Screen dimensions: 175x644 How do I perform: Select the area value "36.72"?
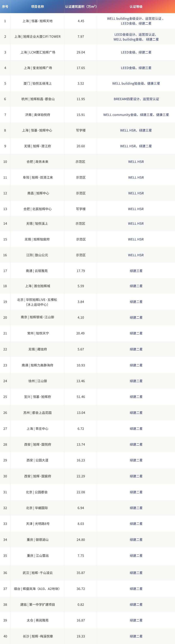pyautogui.click(x=81, y=589)
